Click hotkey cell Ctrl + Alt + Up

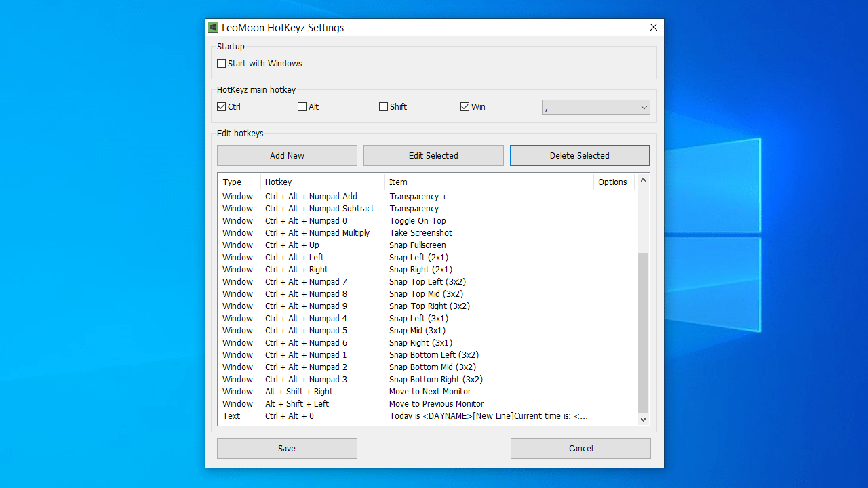(x=292, y=245)
